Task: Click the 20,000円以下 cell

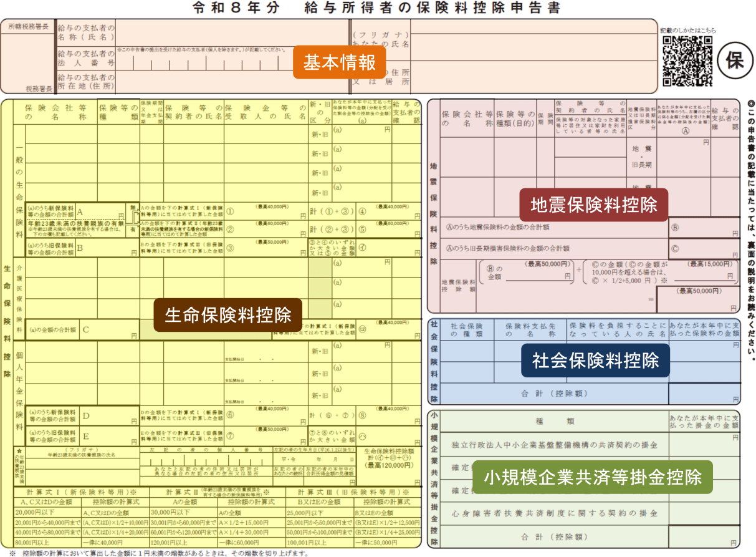Action: coord(47,511)
